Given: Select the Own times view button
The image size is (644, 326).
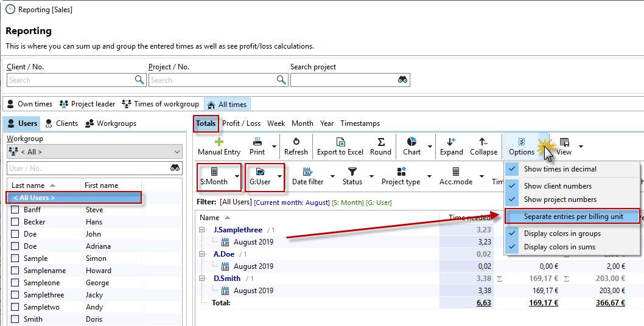Looking at the screenshot, I should click(x=29, y=104).
